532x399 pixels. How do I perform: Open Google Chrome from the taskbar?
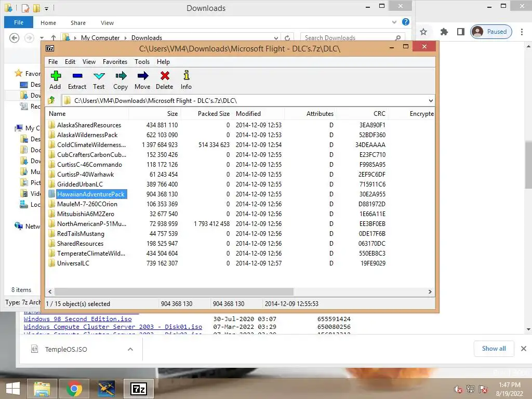click(74, 389)
